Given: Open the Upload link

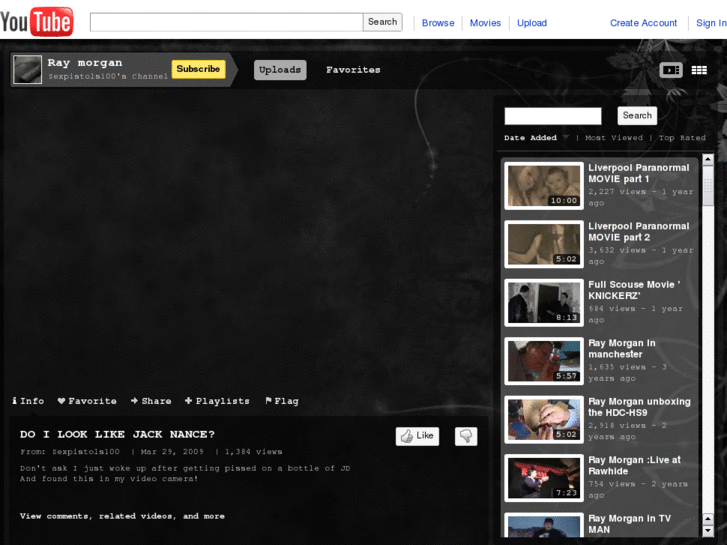Looking at the screenshot, I should coord(532,23).
